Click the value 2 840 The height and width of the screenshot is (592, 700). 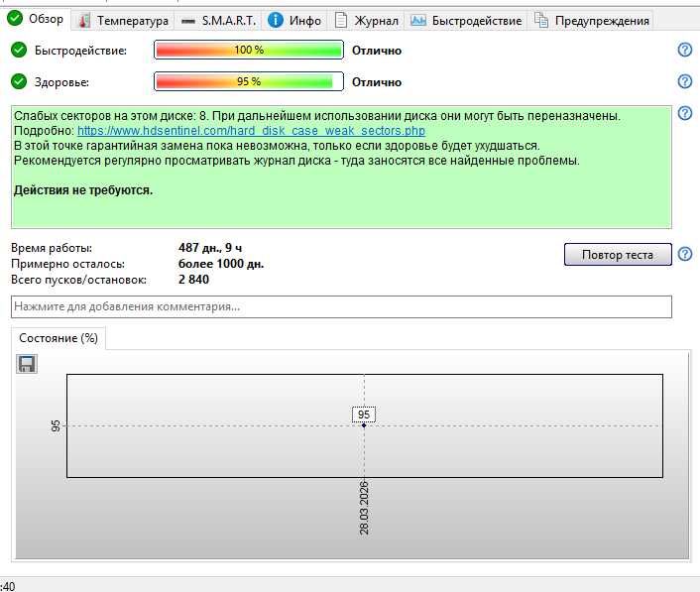(x=193, y=280)
